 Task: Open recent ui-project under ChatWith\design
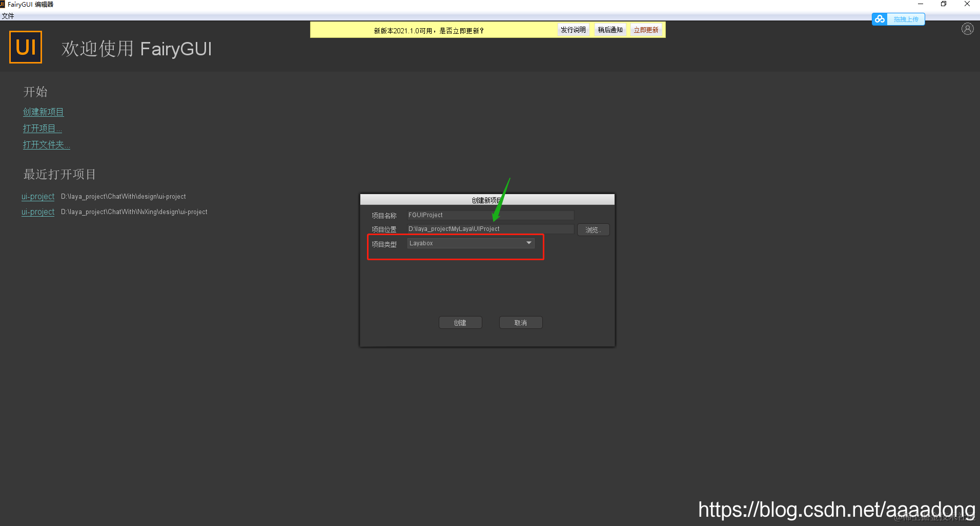pos(38,197)
